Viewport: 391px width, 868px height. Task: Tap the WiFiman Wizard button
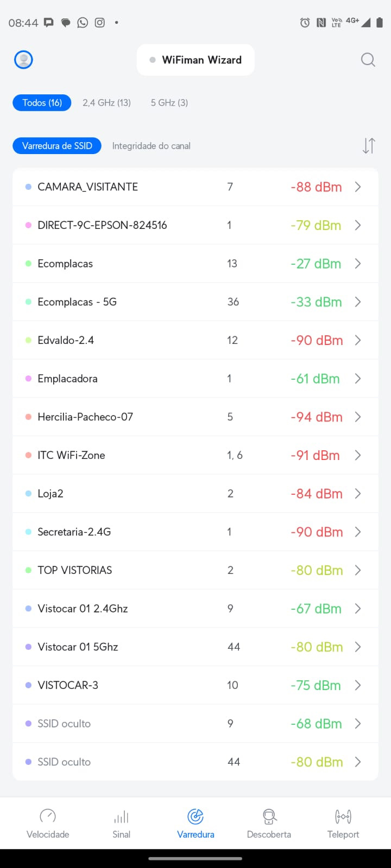[195, 60]
